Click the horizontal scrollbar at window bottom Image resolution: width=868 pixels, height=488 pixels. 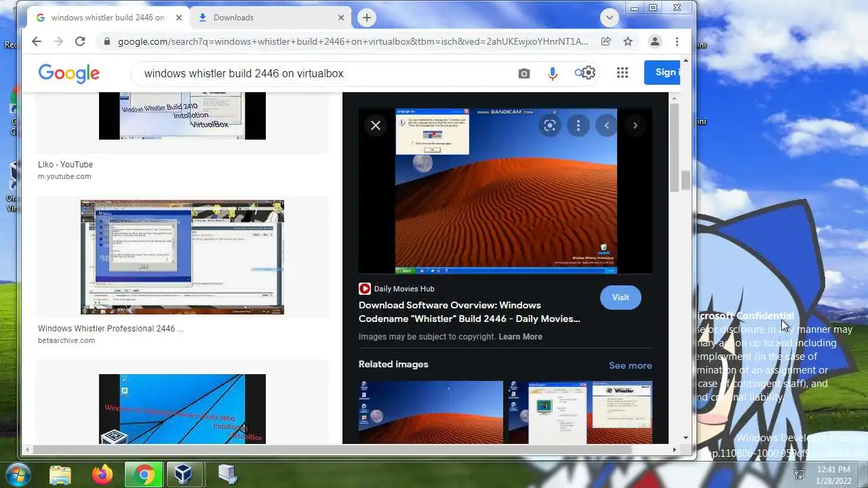333,449
